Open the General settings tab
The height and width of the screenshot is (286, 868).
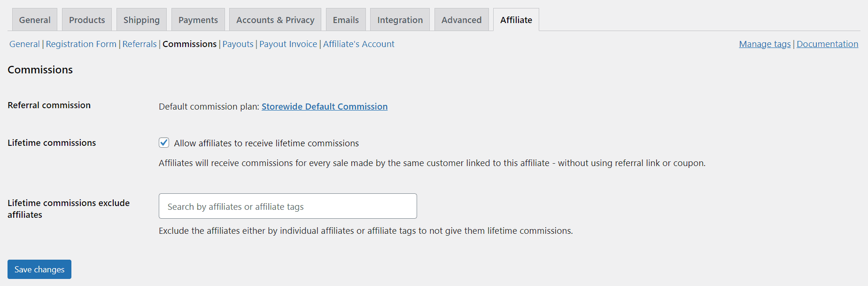(x=35, y=20)
